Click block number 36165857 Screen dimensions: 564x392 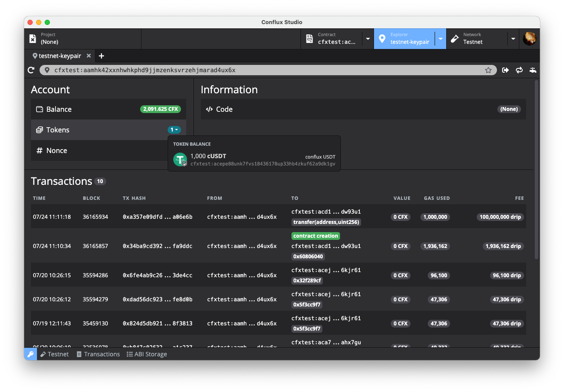(x=95, y=246)
